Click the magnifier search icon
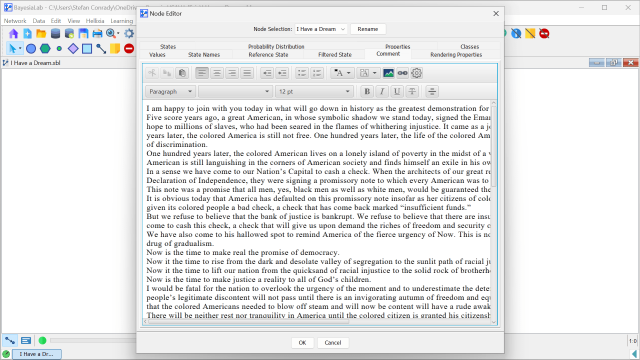 tap(110, 33)
